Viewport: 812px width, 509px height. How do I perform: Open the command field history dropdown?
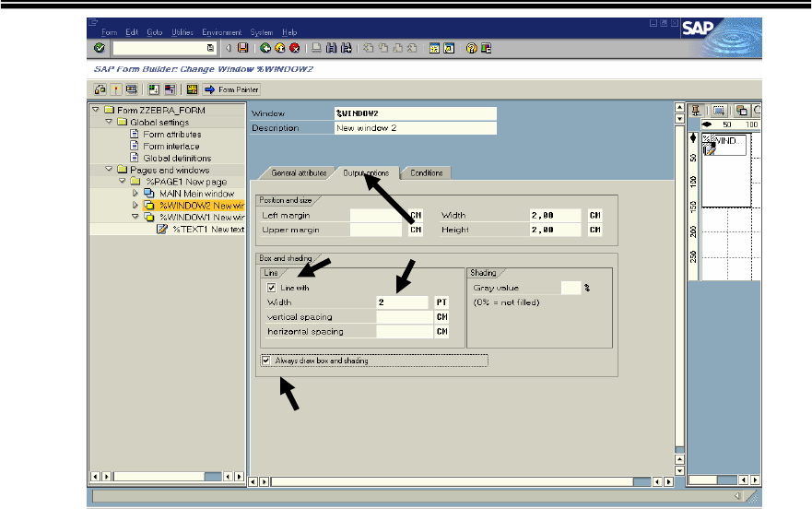coord(210,48)
